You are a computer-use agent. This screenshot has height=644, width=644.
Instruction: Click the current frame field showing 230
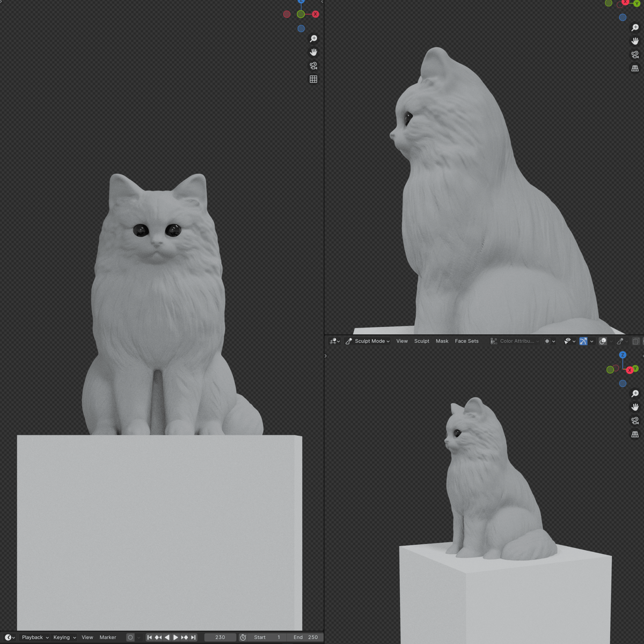pyautogui.click(x=220, y=637)
